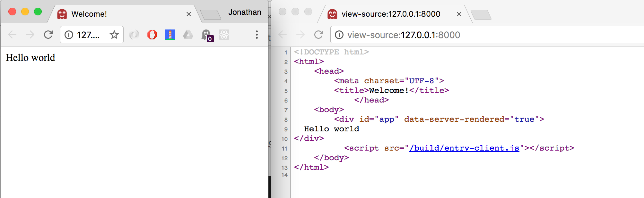Open the red stop-hand ad blocker extension
644x198 pixels.
(x=152, y=35)
